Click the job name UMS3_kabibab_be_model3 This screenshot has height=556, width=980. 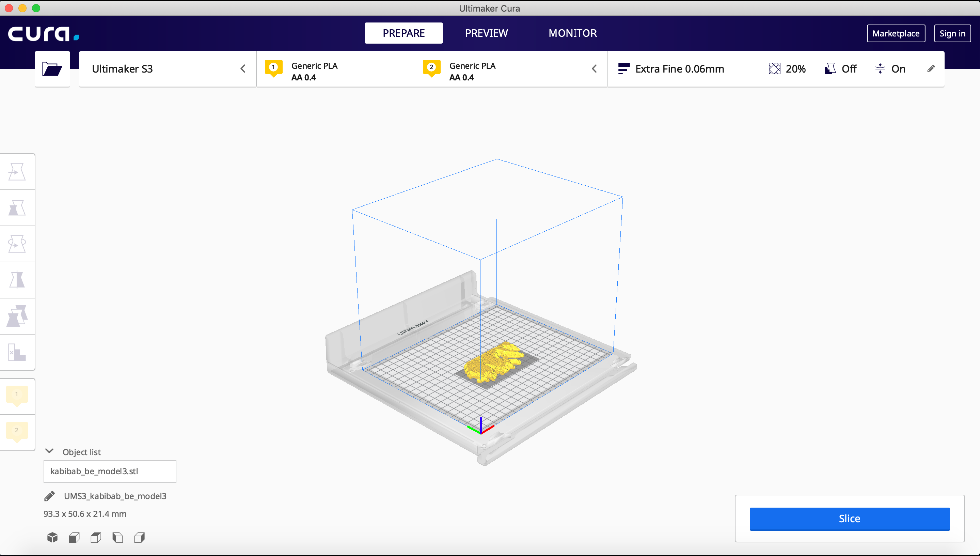tap(115, 496)
